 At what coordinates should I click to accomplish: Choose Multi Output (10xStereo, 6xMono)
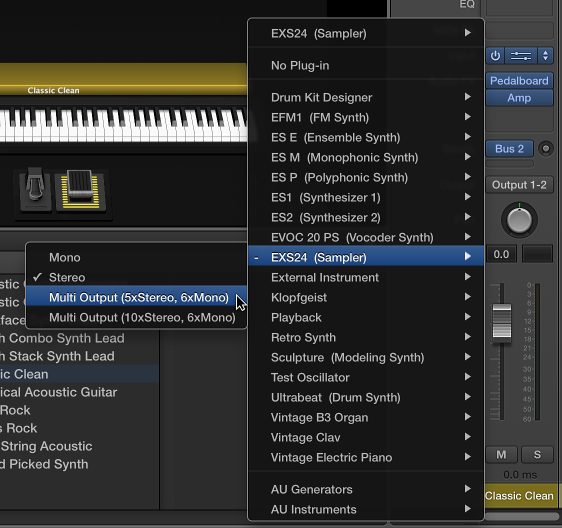[x=136, y=318]
